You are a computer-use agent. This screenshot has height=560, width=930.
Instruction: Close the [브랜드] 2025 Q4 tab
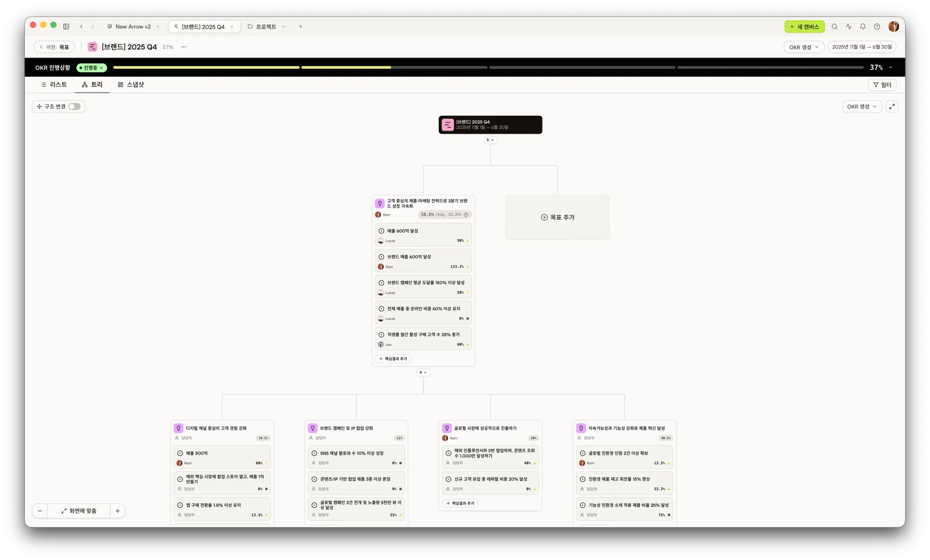click(x=232, y=27)
